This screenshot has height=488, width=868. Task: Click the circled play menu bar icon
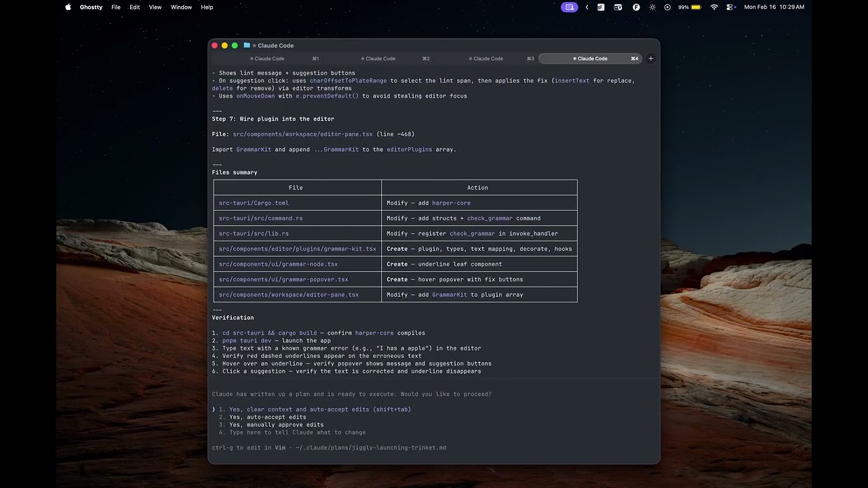click(x=667, y=7)
